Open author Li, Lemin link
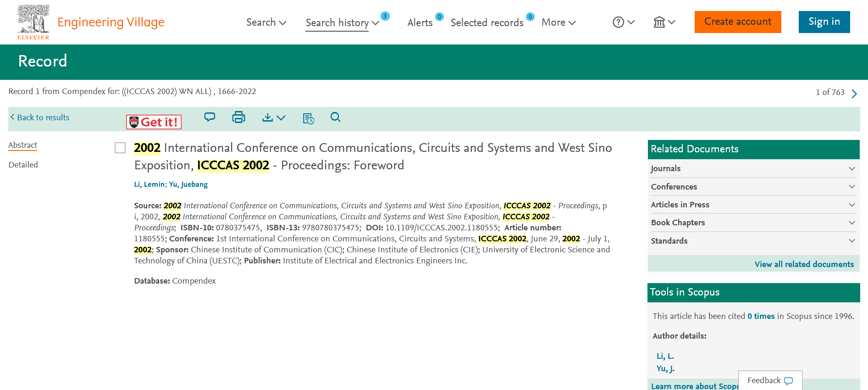 (149, 184)
